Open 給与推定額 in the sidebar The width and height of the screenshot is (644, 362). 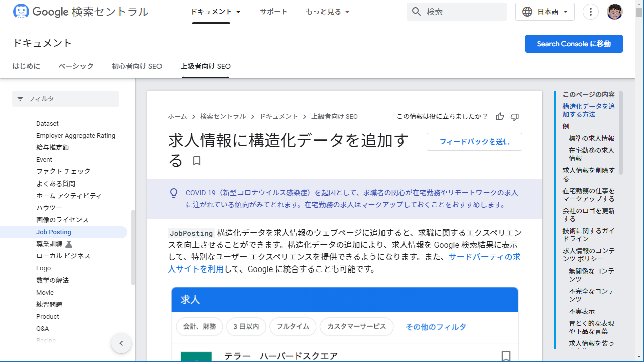click(x=52, y=148)
